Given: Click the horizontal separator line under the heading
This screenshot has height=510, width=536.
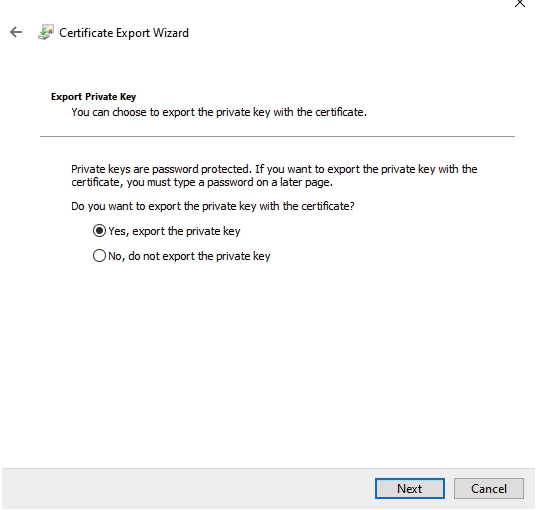Looking at the screenshot, I should pyautogui.click(x=277, y=136).
